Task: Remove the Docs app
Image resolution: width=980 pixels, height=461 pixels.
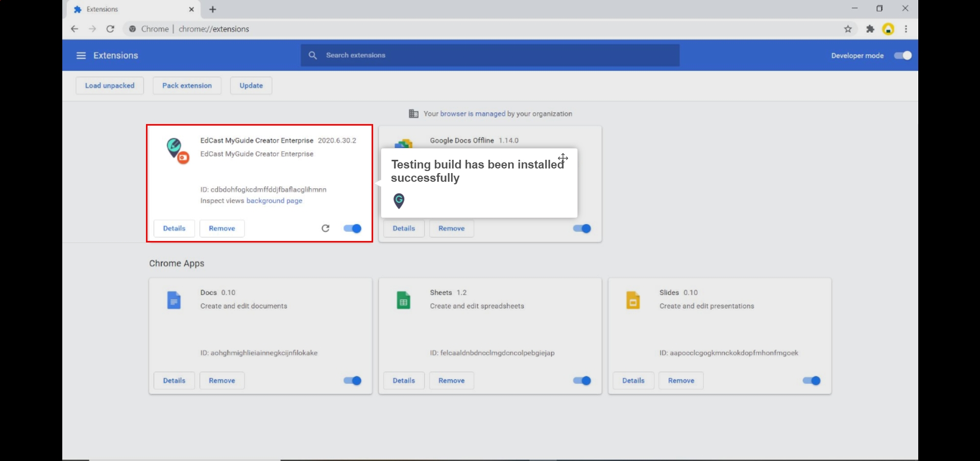Action: point(222,380)
